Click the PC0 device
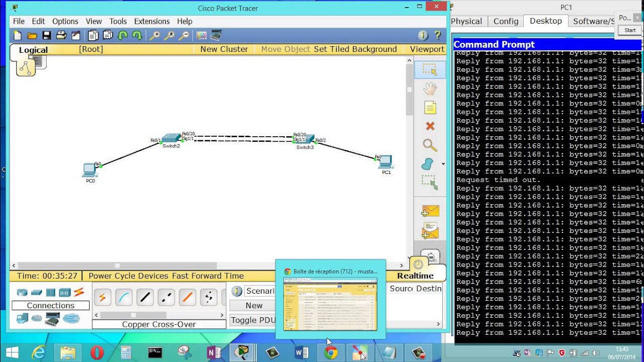644x362 pixels. 90,171
